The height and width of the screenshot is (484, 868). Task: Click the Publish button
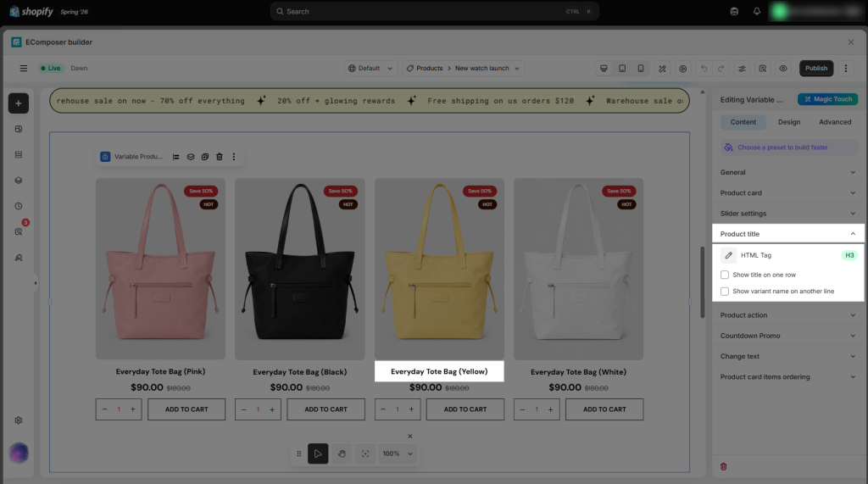pyautogui.click(x=816, y=68)
